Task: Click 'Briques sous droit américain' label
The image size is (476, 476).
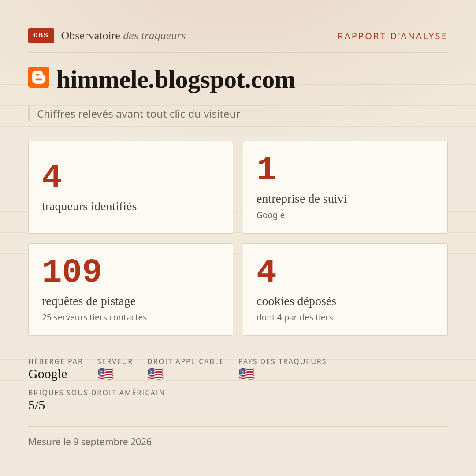Action: tap(97, 393)
